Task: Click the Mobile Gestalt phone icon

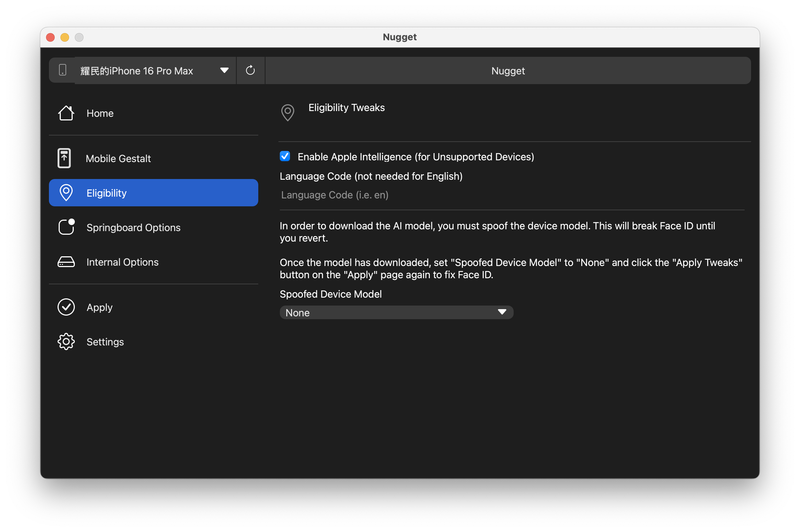Action: [x=64, y=158]
